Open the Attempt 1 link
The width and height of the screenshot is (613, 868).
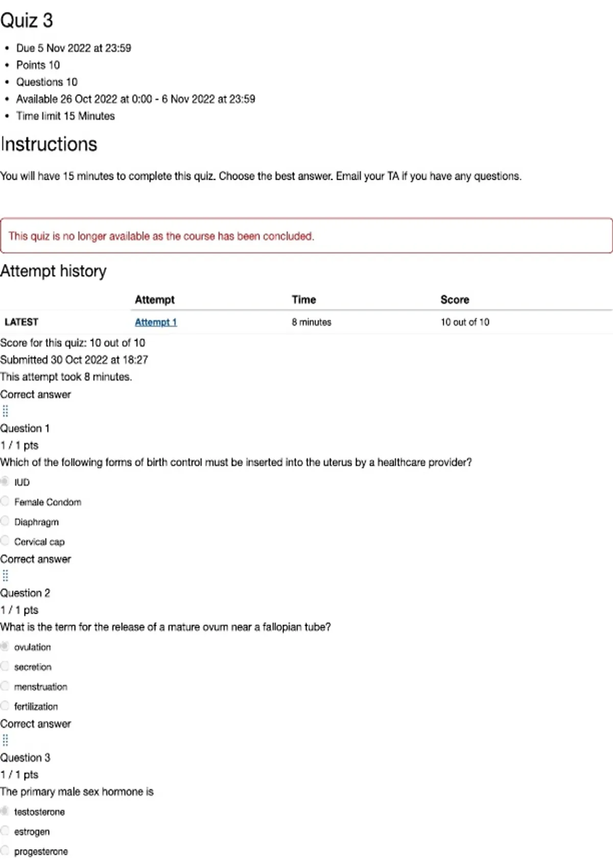coord(156,322)
